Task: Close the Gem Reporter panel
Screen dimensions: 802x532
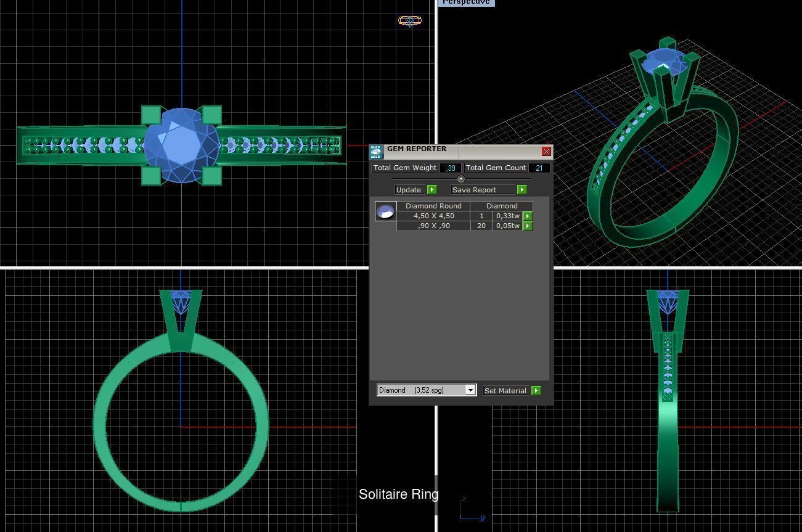Action: coord(546,152)
